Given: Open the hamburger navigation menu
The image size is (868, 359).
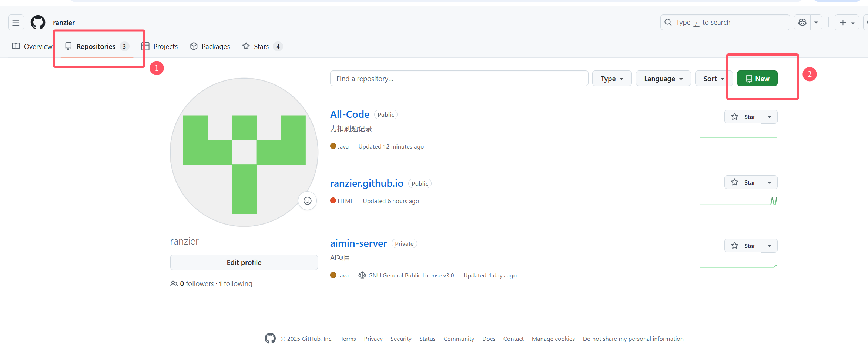Looking at the screenshot, I should point(16,23).
